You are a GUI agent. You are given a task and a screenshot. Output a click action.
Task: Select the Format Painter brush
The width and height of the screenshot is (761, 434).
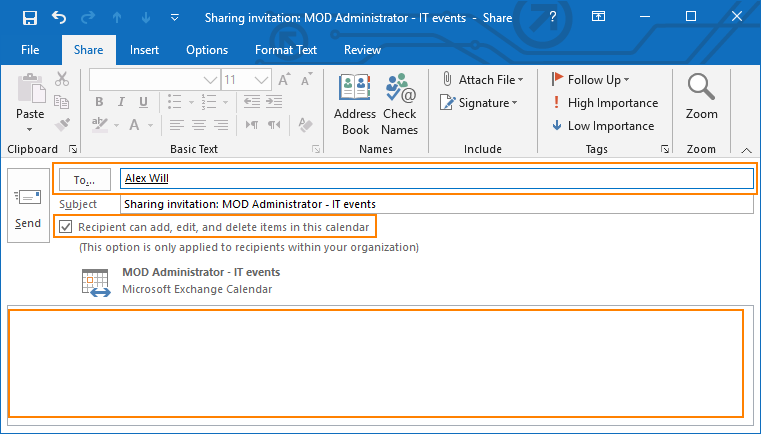click(x=62, y=125)
